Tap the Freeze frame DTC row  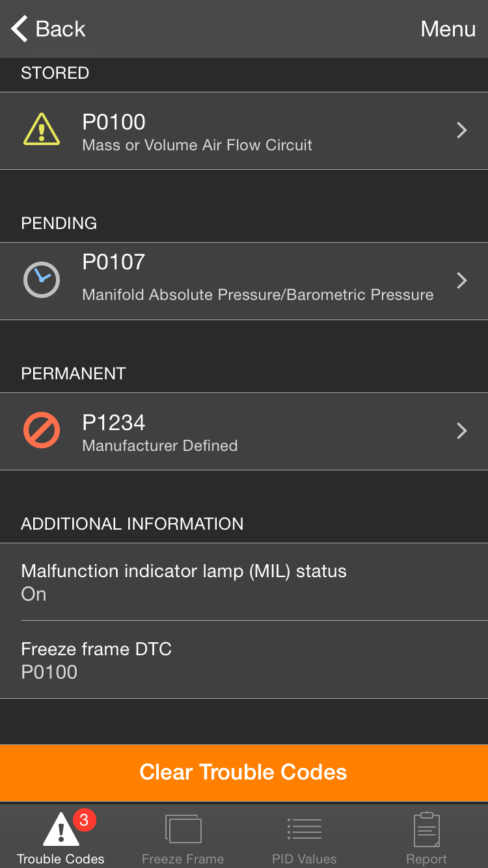(244, 660)
